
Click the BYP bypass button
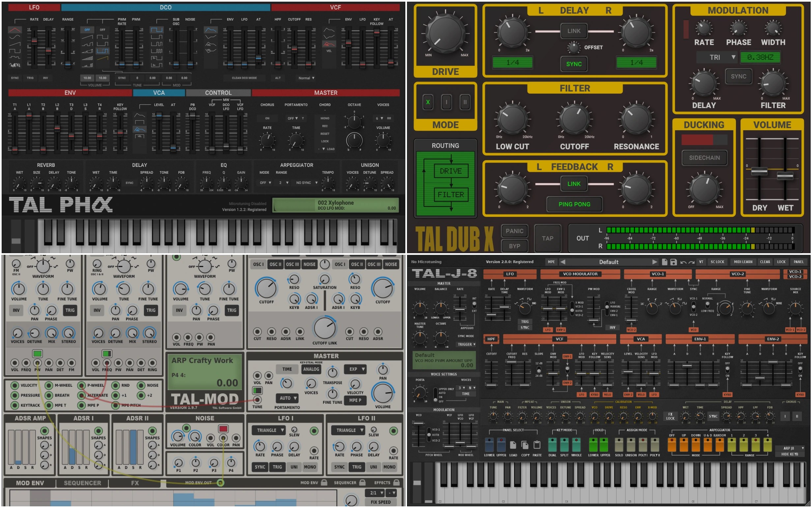click(x=514, y=246)
